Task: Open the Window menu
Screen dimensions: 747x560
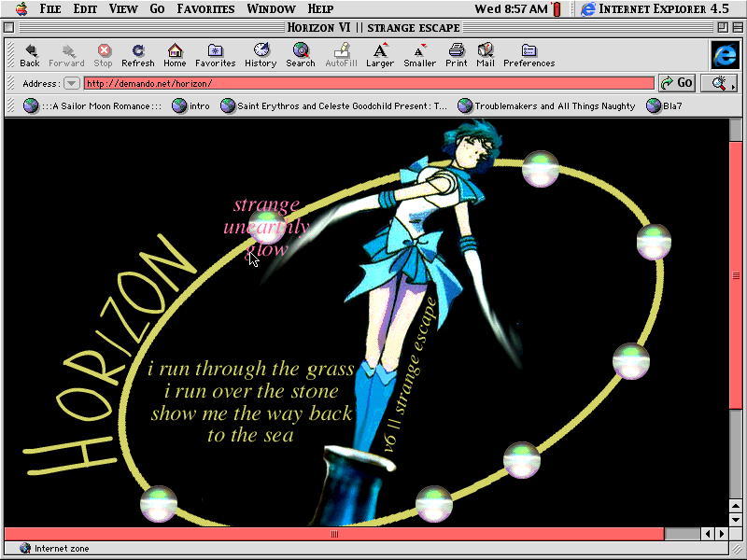Action: click(271, 9)
